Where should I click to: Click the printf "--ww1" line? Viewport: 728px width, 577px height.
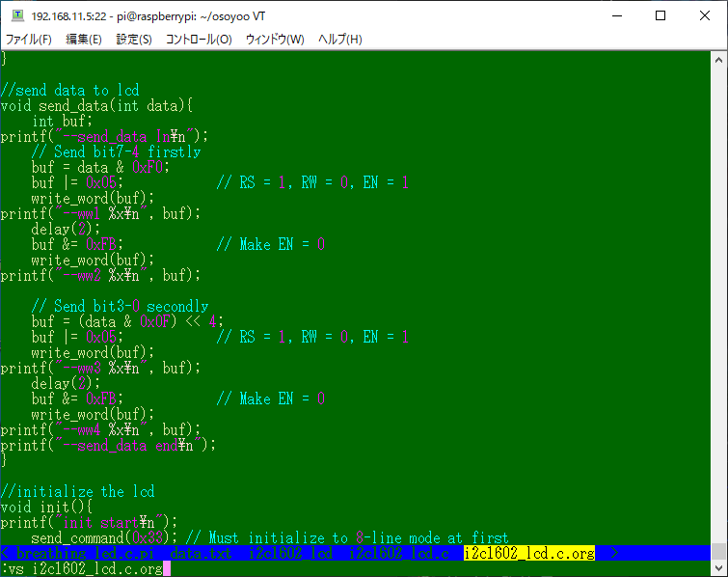pos(100,213)
